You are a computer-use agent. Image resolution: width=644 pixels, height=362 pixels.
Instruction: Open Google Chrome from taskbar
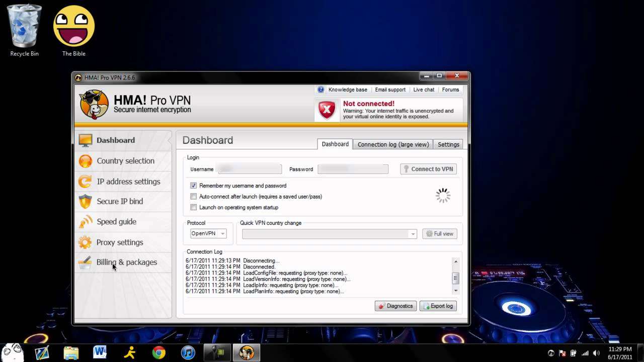click(x=159, y=353)
